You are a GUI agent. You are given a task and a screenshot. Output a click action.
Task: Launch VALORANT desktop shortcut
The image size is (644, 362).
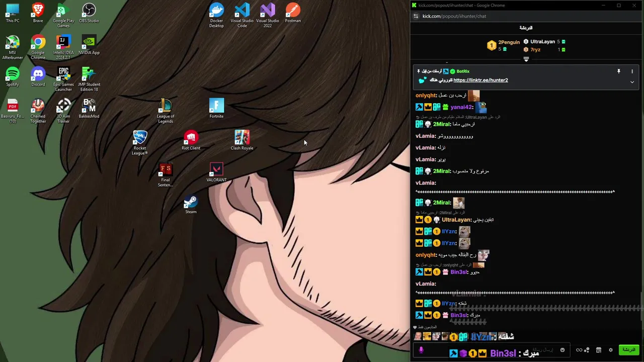216,172
